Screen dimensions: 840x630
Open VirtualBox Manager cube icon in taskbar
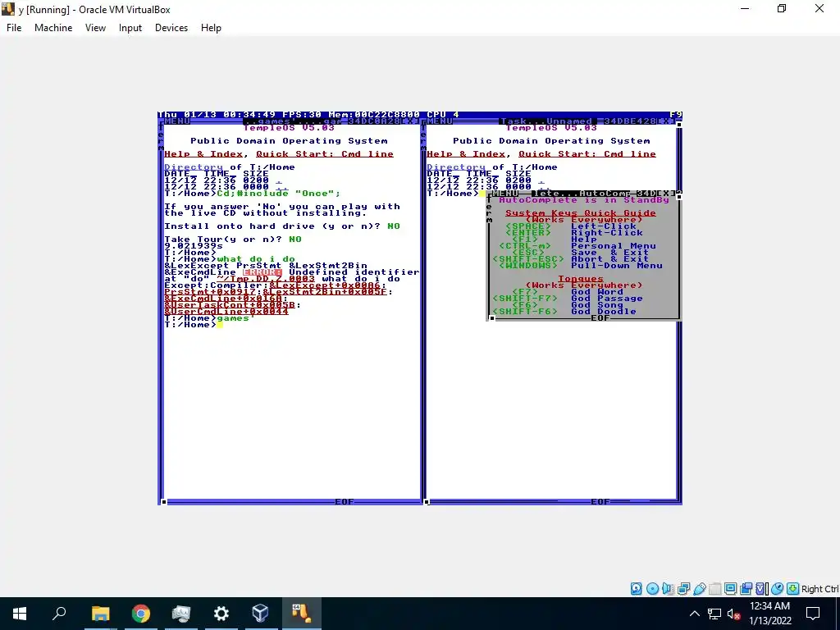(x=260, y=614)
